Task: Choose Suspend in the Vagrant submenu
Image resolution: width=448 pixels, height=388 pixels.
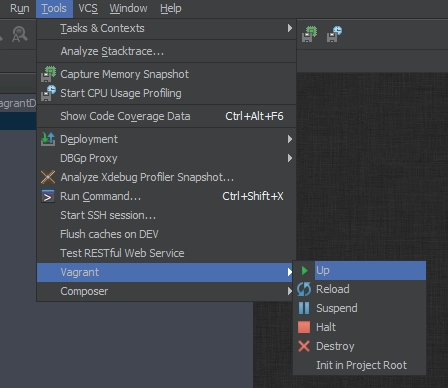Action: click(x=360, y=308)
